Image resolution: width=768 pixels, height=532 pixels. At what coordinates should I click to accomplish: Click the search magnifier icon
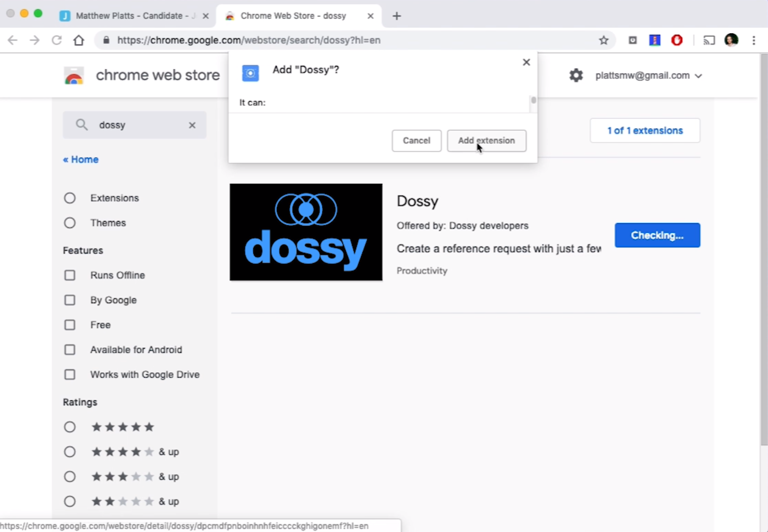coord(82,125)
